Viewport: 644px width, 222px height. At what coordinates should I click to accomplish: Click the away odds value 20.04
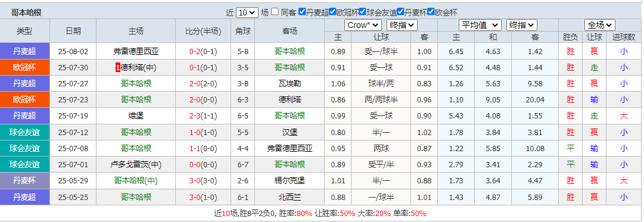pyautogui.click(x=535, y=100)
